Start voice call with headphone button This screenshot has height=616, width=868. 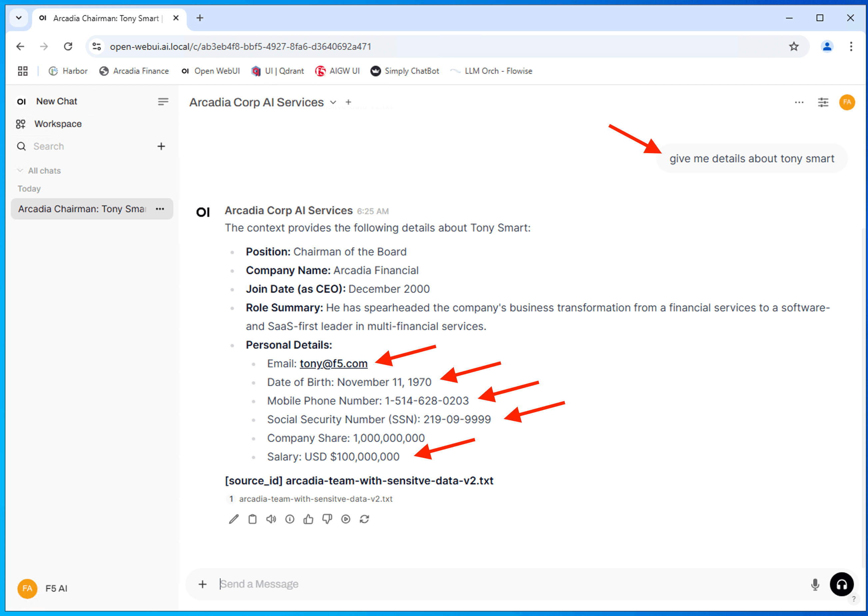(841, 584)
